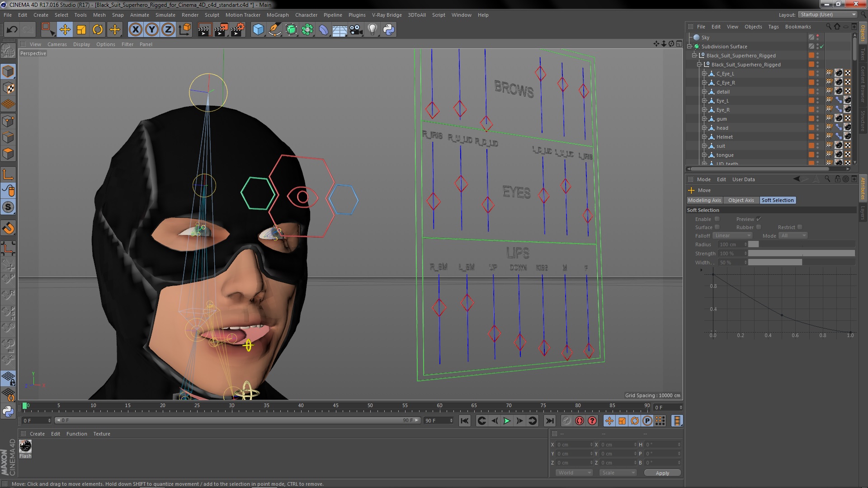Toggle the Preview checkbox
The width and height of the screenshot is (868, 488).
coord(759,219)
